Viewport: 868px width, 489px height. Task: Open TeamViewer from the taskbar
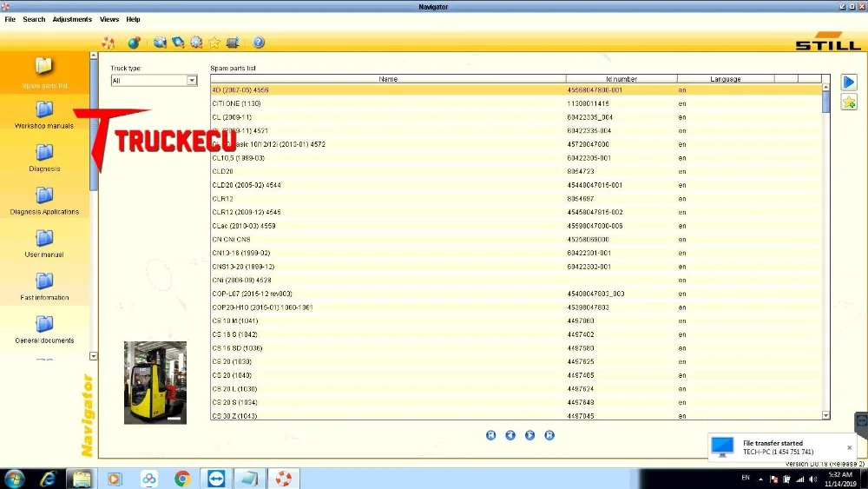click(216, 479)
